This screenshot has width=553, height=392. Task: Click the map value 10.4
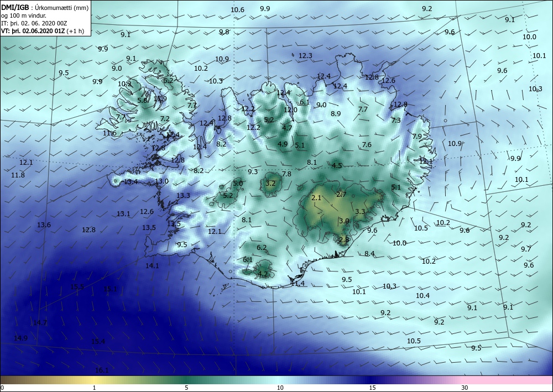click(422, 295)
